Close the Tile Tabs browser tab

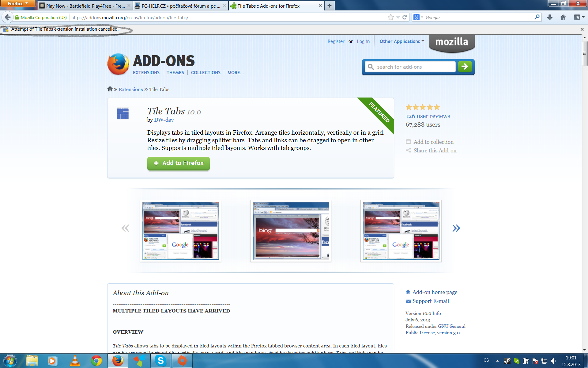(320, 6)
